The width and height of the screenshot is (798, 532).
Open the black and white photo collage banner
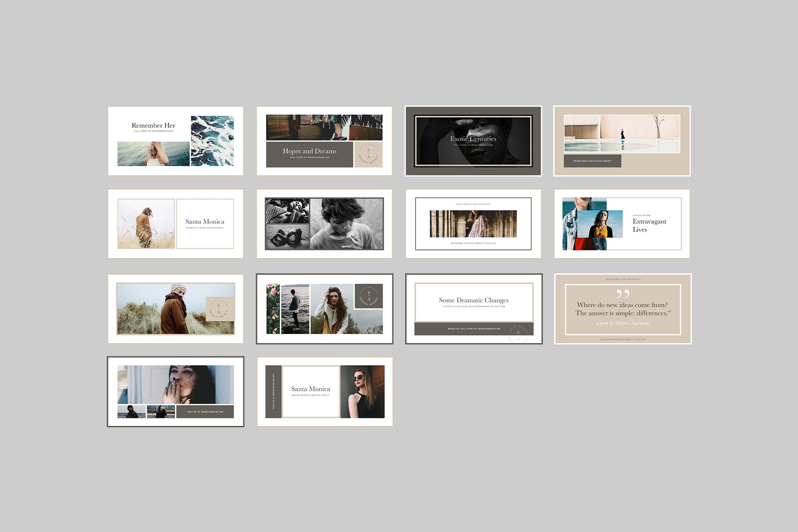pyautogui.click(x=324, y=223)
